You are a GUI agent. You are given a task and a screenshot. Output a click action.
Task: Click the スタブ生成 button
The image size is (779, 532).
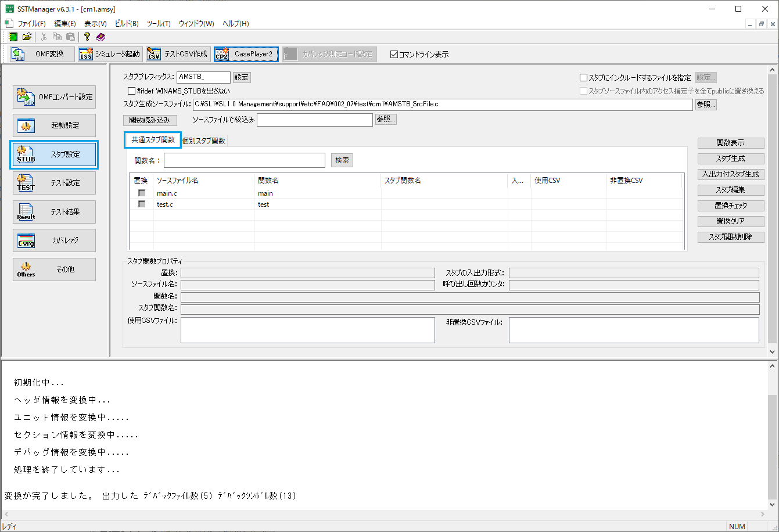pyautogui.click(x=731, y=159)
